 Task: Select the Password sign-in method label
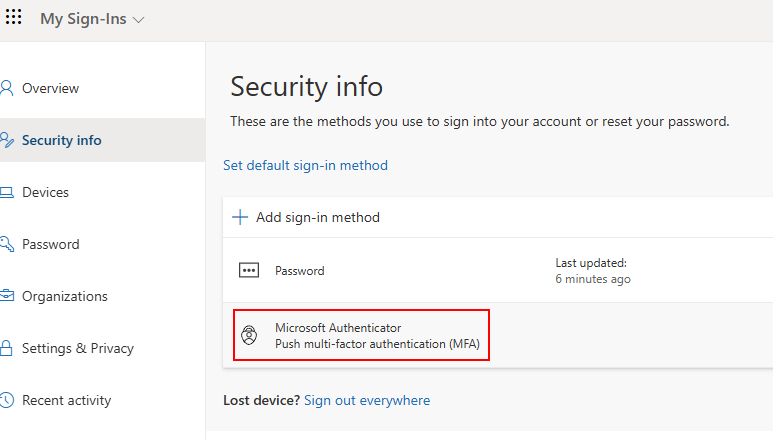[x=300, y=271]
